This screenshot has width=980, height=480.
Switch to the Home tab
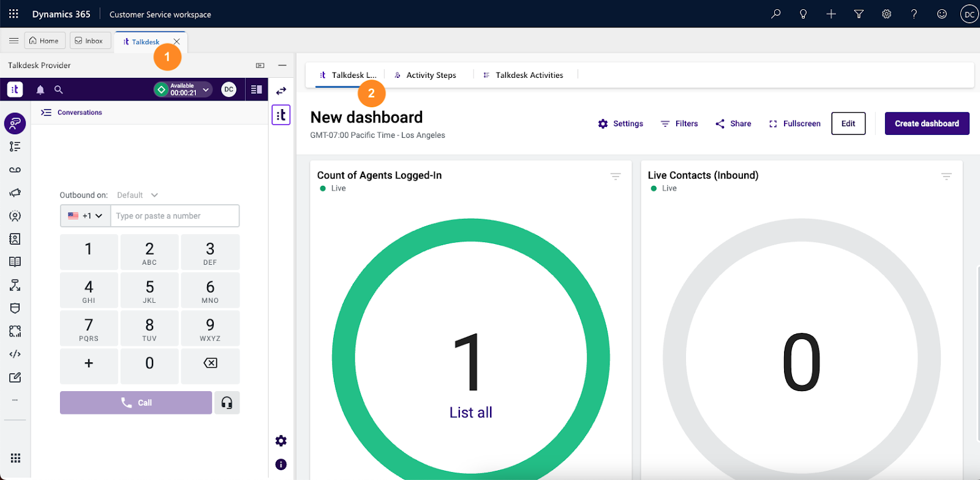[x=44, y=40]
